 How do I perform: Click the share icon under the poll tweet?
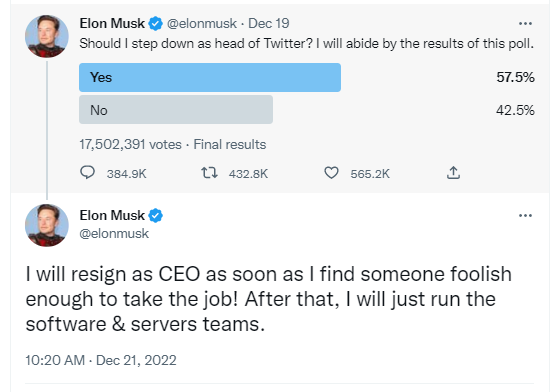pyautogui.click(x=453, y=173)
